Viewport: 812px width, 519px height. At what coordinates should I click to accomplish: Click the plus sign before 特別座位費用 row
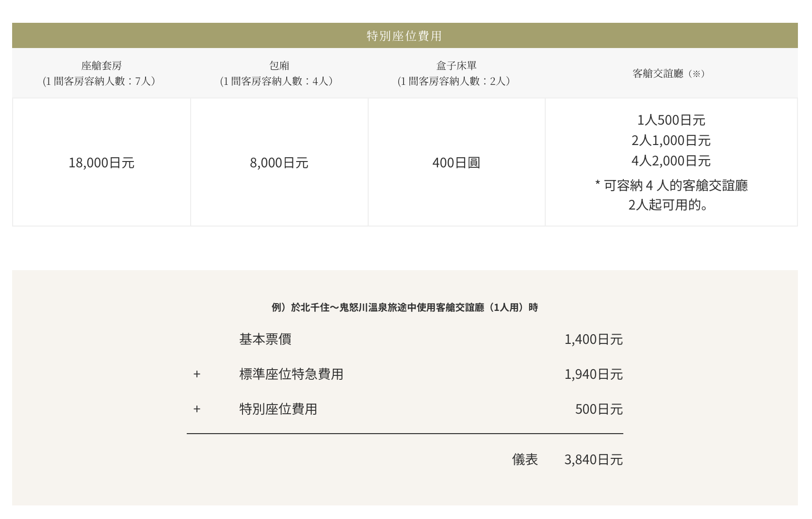pyautogui.click(x=196, y=409)
